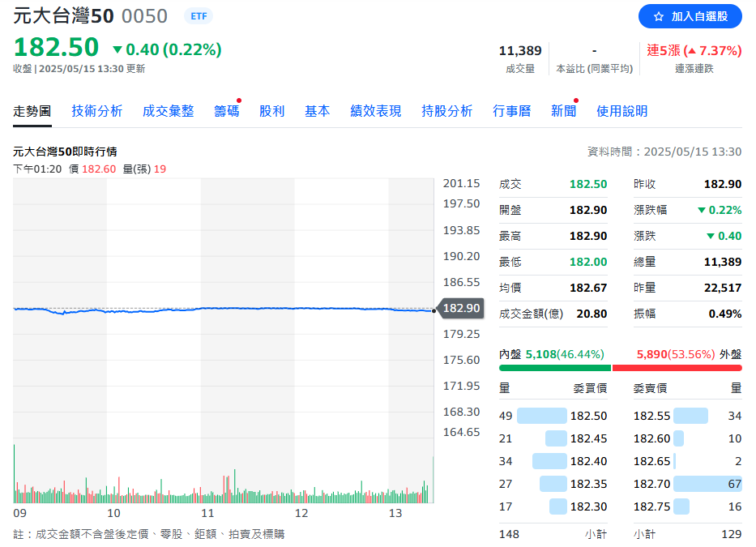756x547 pixels.
Task: Switch to the 技術分析 tab
Action: pos(97,112)
